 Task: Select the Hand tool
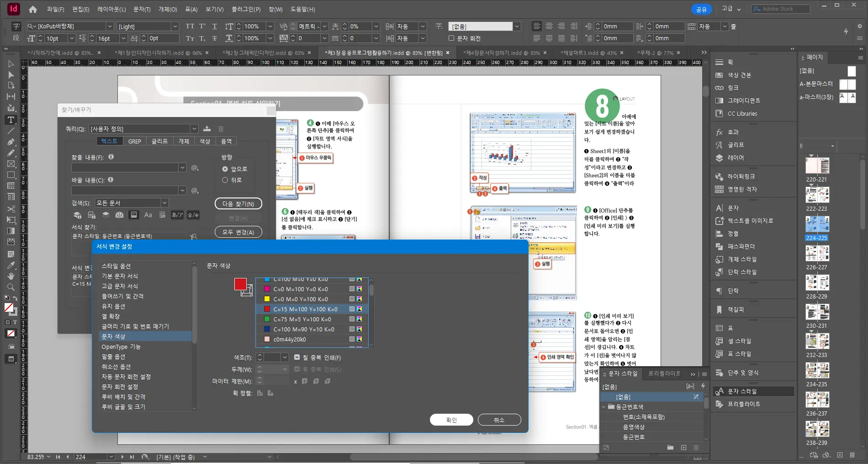coord(11,276)
